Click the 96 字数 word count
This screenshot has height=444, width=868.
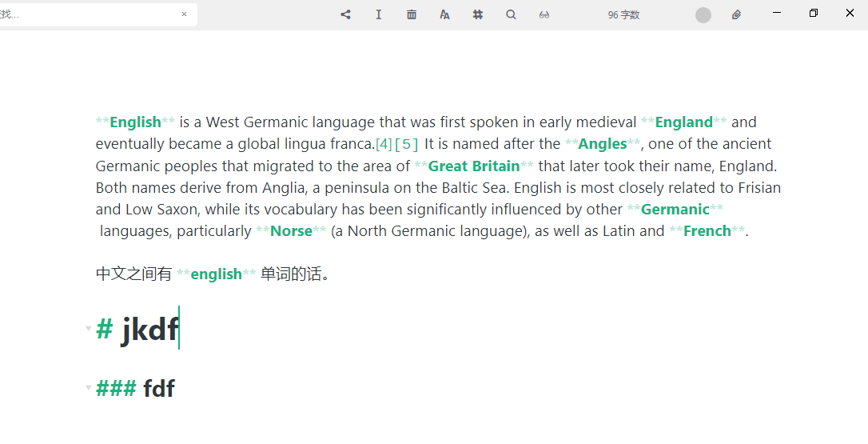(623, 15)
